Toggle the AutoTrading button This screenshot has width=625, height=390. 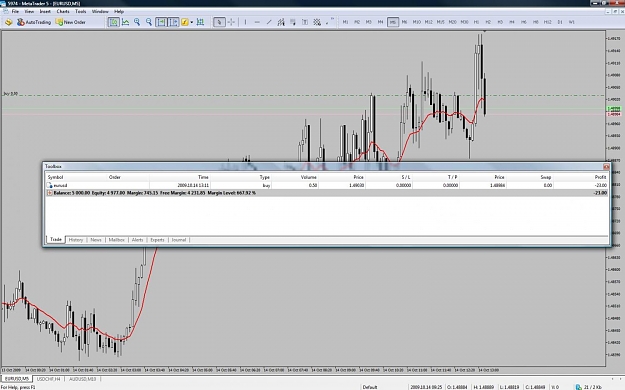tap(34, 22)
